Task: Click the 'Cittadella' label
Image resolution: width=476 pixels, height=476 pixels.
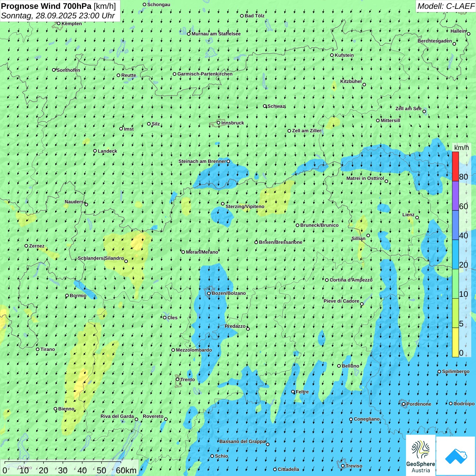Action: coord(288,469)
